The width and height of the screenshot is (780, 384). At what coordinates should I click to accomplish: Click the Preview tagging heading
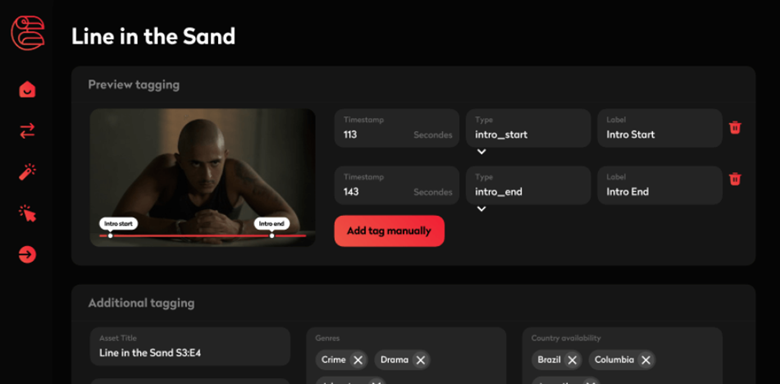point(134,85)
